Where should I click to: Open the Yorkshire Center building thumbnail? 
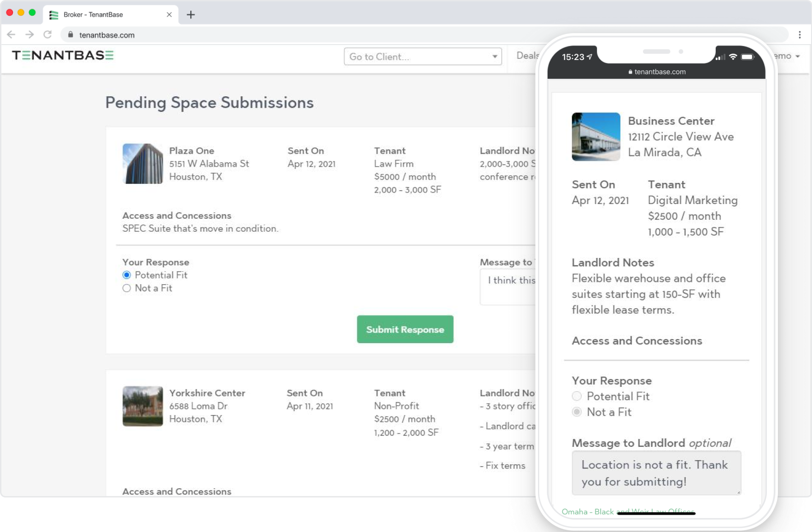tap(143, 406)
